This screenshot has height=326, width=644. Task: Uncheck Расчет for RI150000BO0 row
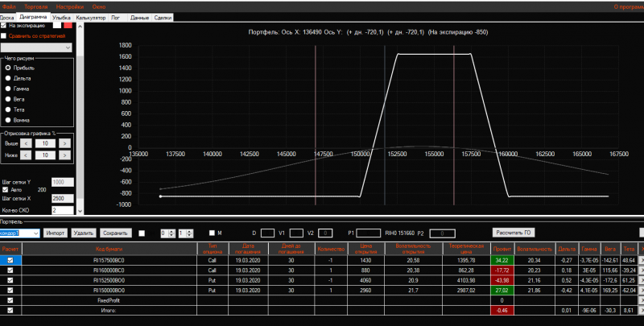[10, 291]
